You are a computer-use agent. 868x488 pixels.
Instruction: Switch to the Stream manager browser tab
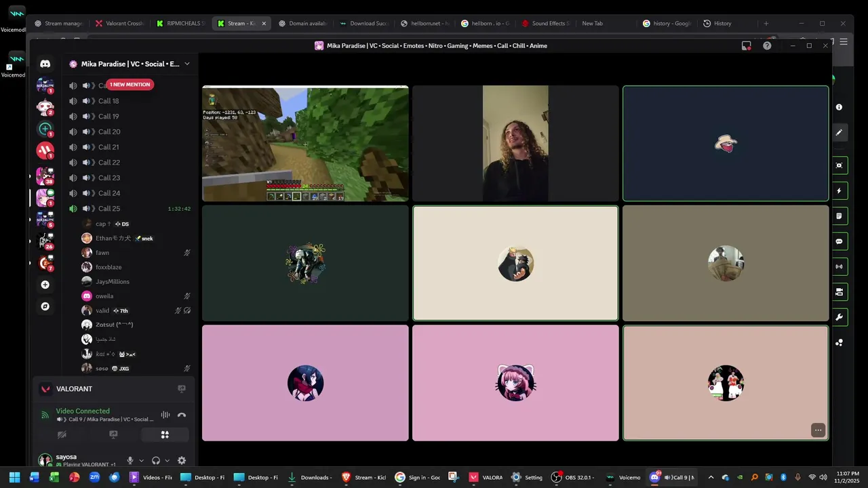58,23
